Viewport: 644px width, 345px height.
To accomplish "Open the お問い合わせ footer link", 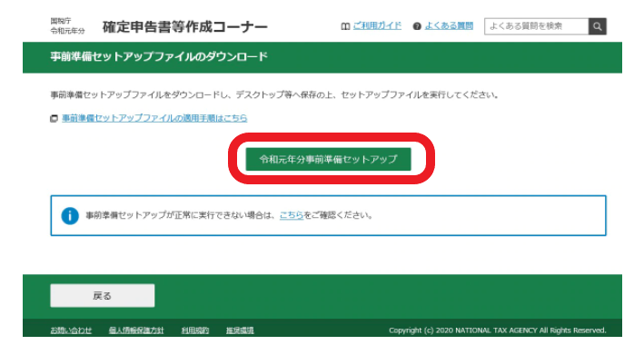I will [x=71, y=330].
